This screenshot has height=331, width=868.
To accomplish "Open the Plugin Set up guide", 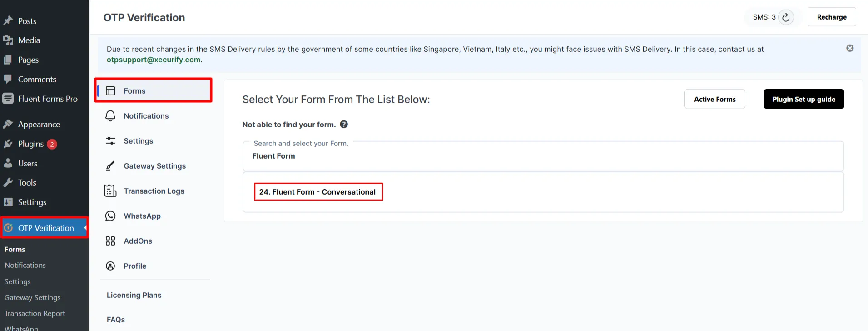I will [804, 99].
